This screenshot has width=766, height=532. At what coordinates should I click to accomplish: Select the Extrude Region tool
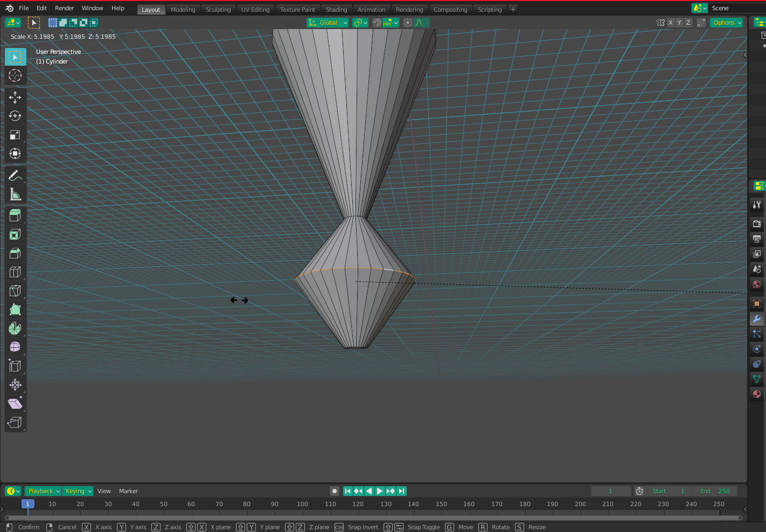(x=15, y=215)
